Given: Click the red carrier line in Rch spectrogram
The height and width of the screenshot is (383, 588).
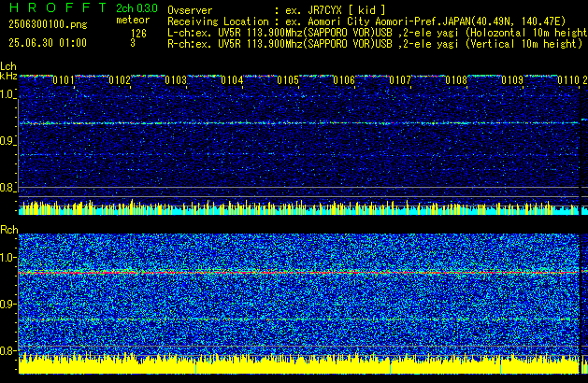Looking at the screenshot, I should [299, 273].
